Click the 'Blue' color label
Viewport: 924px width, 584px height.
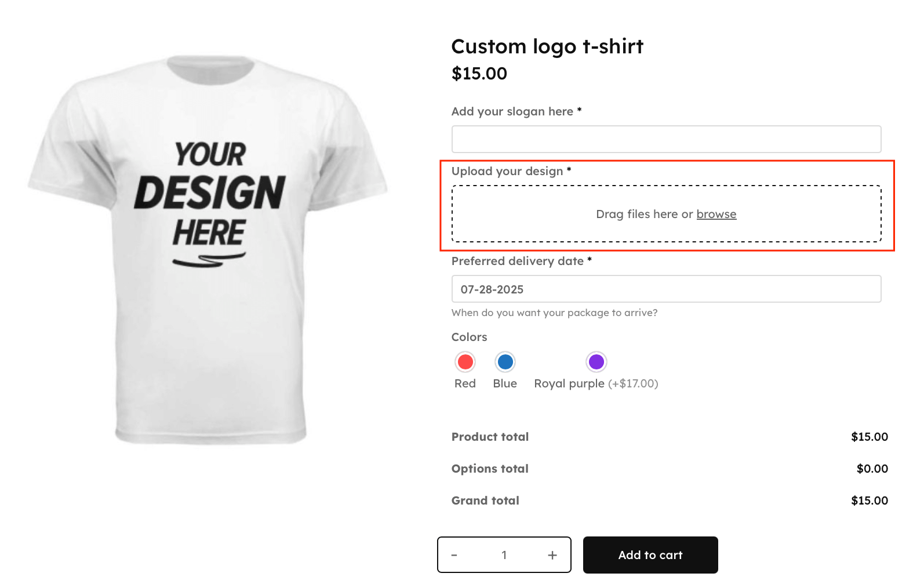pyautogui.click(x=505, y=383)
